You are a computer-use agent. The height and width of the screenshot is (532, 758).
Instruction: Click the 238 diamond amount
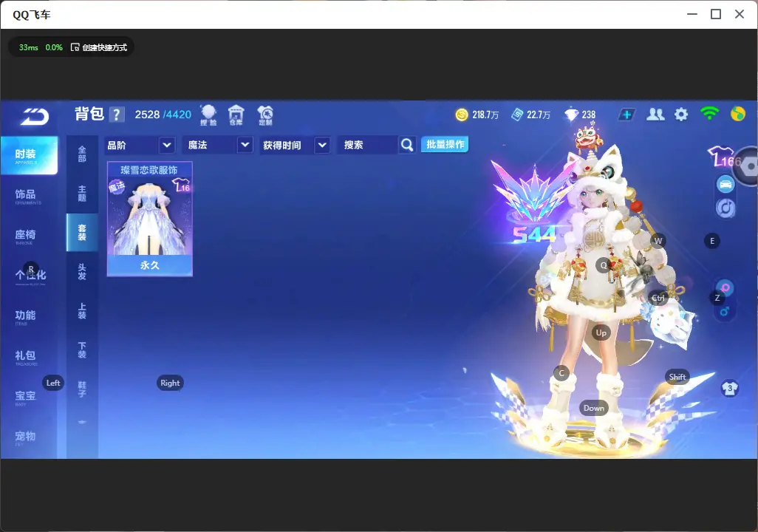pos(589,115)
